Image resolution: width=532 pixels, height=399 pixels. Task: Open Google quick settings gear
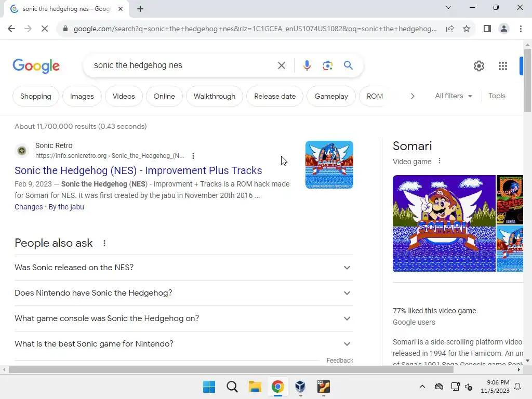[x=478, y=66]
